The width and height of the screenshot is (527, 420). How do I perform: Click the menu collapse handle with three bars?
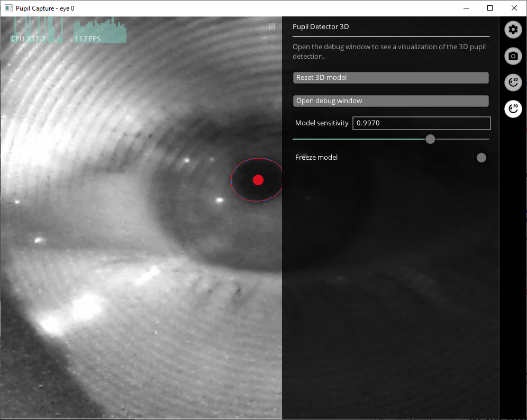pos(272,26)
